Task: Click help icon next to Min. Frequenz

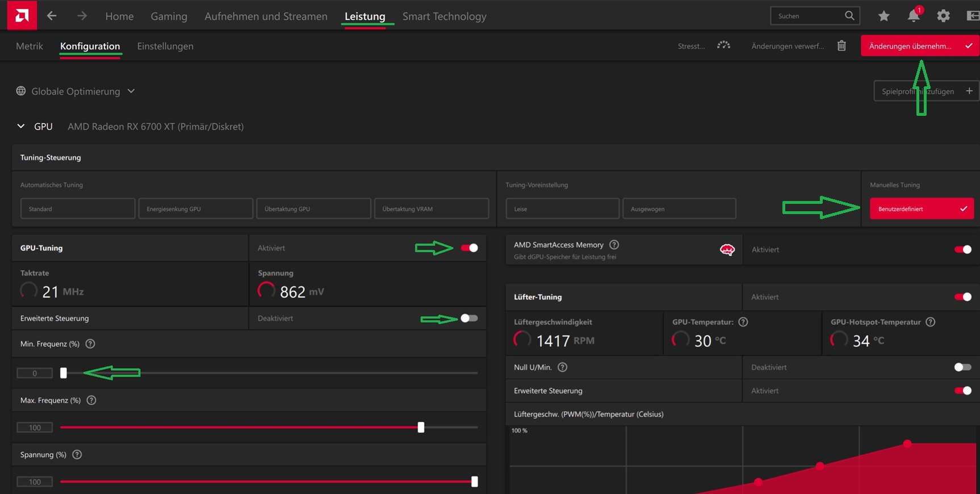Action: click(x=90, y=344)
